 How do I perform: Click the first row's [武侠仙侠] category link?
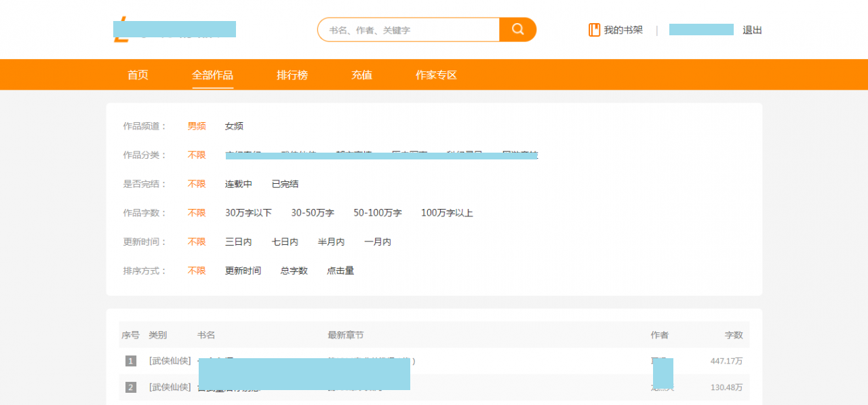pyautogui.click(x=170, y=361)
